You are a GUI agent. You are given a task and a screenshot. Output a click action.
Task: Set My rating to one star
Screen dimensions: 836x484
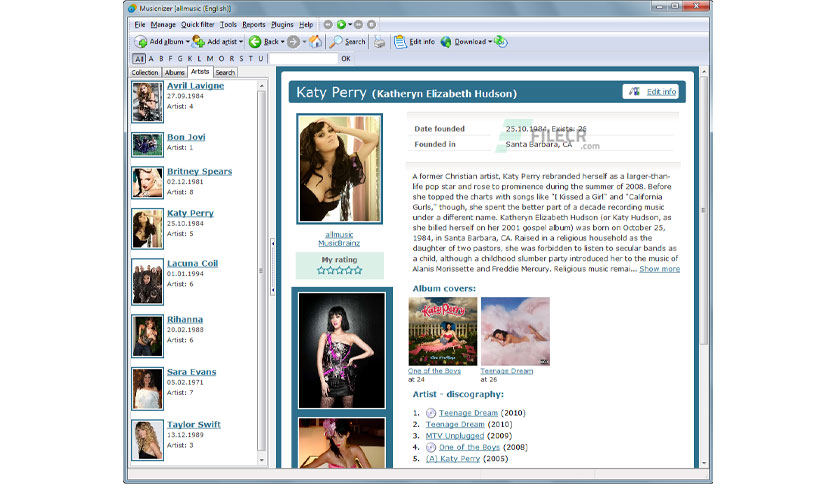pyautogui.click(x=321, y=271)
